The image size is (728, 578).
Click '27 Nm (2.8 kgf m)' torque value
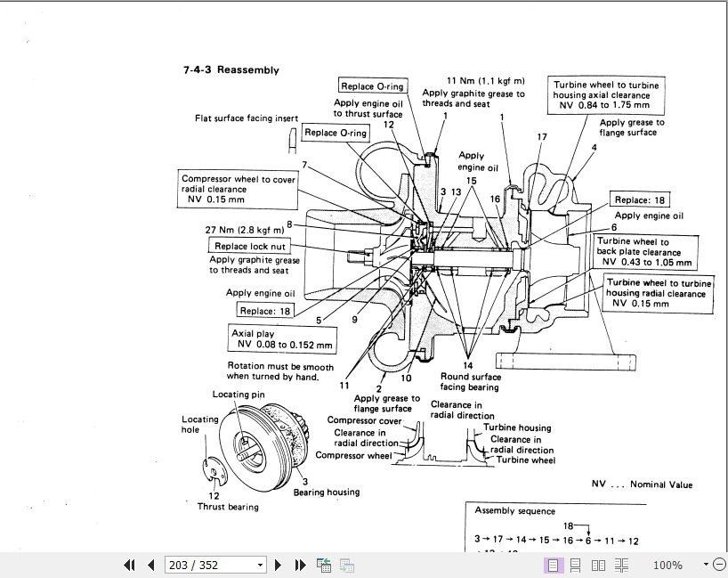coord(245,230)
